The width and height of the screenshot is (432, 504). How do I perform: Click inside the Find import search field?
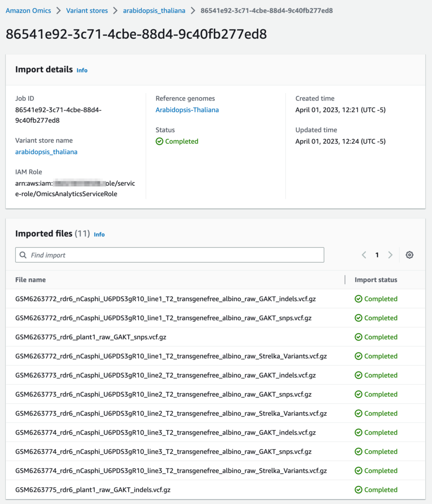(170, 255)
